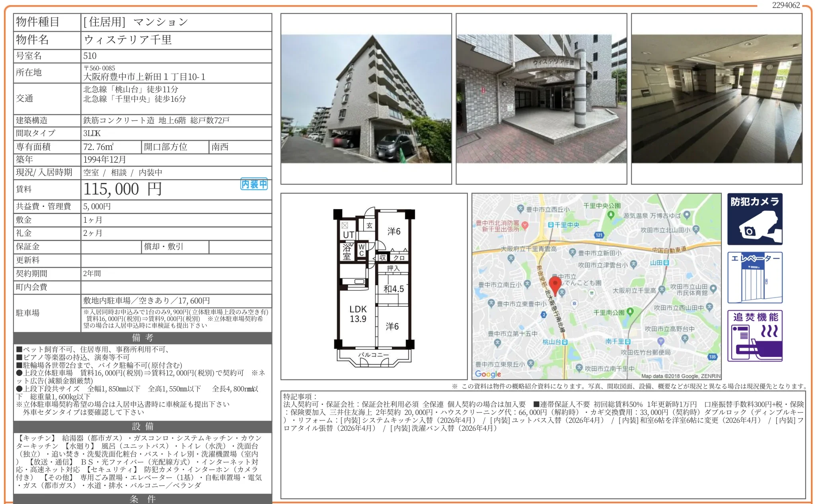The image size is (818, 504).
Task: Click the 千里中央 station marker on map
Action: [x=551, y=225]
